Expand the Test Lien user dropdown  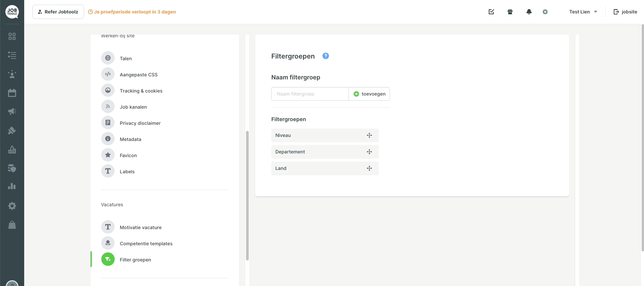point(583,12)
